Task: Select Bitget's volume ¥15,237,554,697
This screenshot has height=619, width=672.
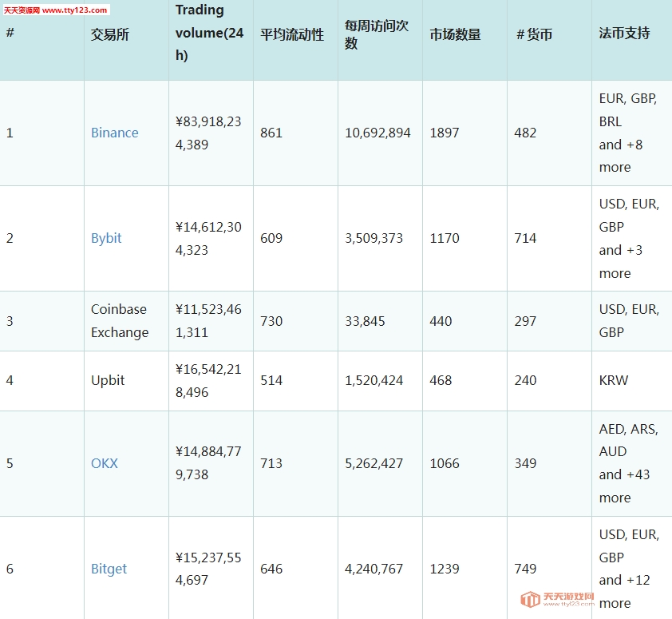Action: click(208, 569)
